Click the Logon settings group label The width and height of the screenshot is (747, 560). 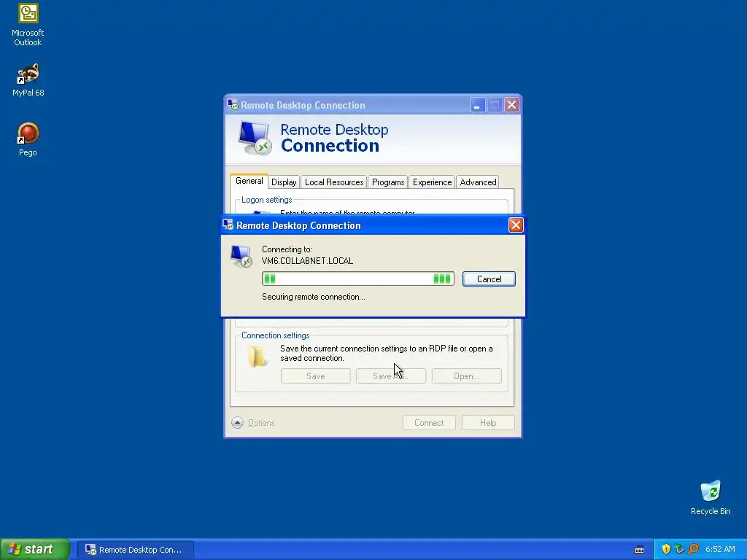(267, 200)
